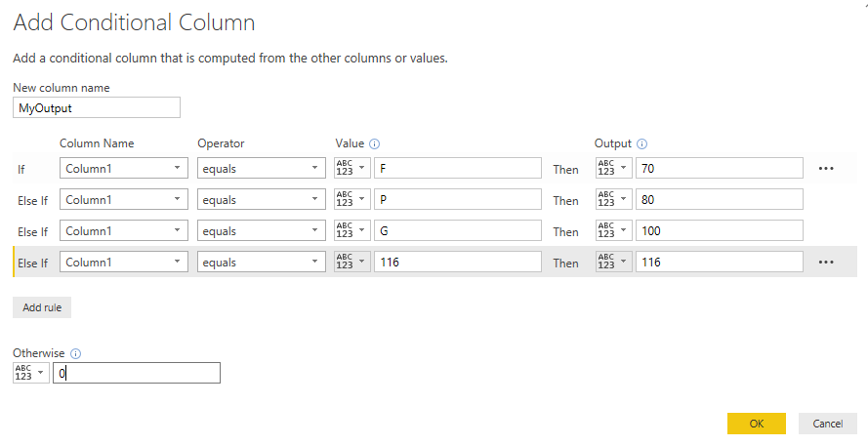Open info tooltip next to Output header
This screenshot has width=868, height=446.
click(641, 143)
